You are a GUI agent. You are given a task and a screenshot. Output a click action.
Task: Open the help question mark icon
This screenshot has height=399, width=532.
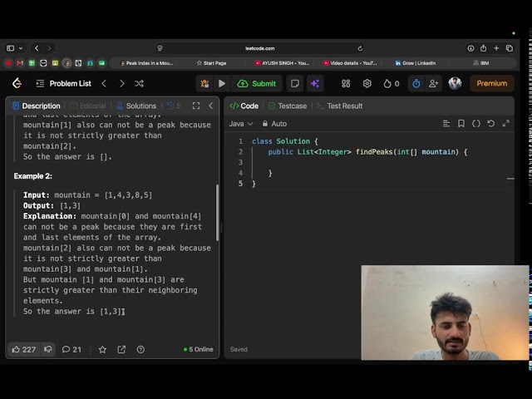point(140,349)
